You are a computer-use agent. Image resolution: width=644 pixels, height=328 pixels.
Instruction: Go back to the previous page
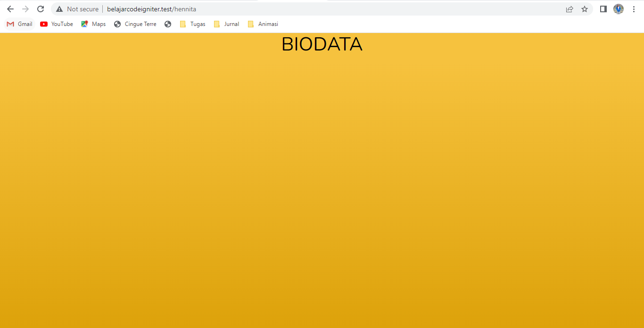(x=10, y=9)
